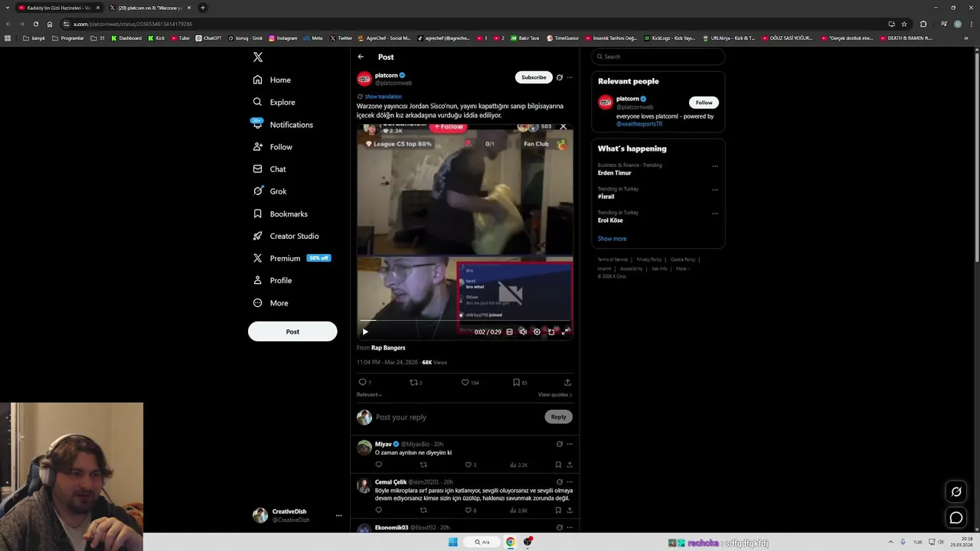Click the Reply button
980x551 pixels.
[x=558, y=417]
